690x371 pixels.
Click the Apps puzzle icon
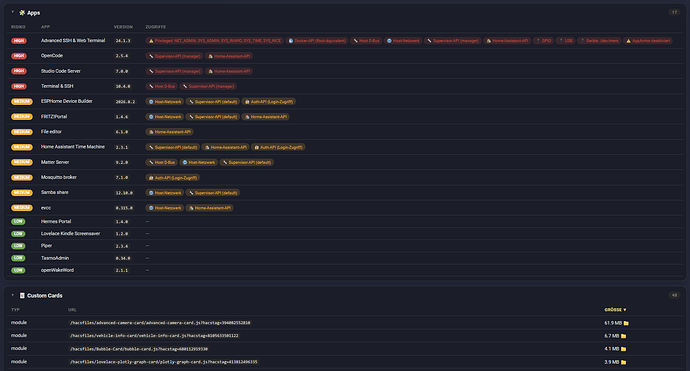coord(22,13)
